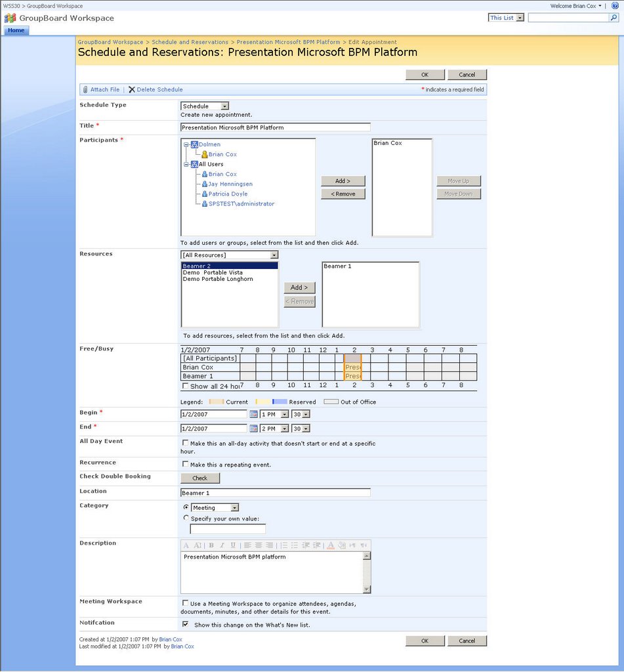Click font color icon in Description toolbar

click(331, 545)
